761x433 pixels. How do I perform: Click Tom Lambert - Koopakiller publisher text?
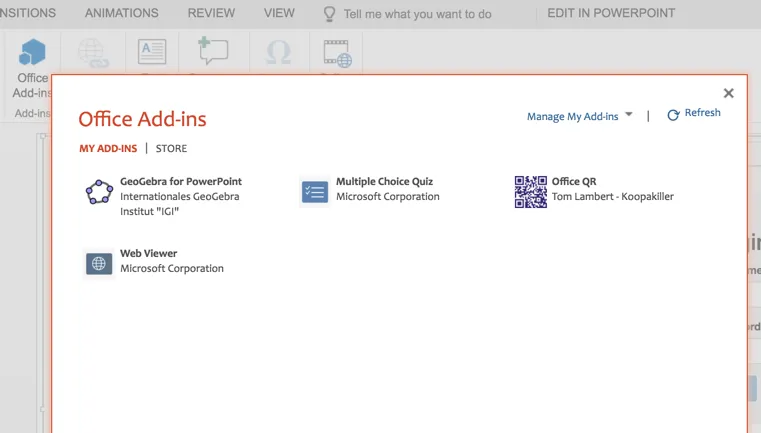pyautogui.click(x=612, y=197)
